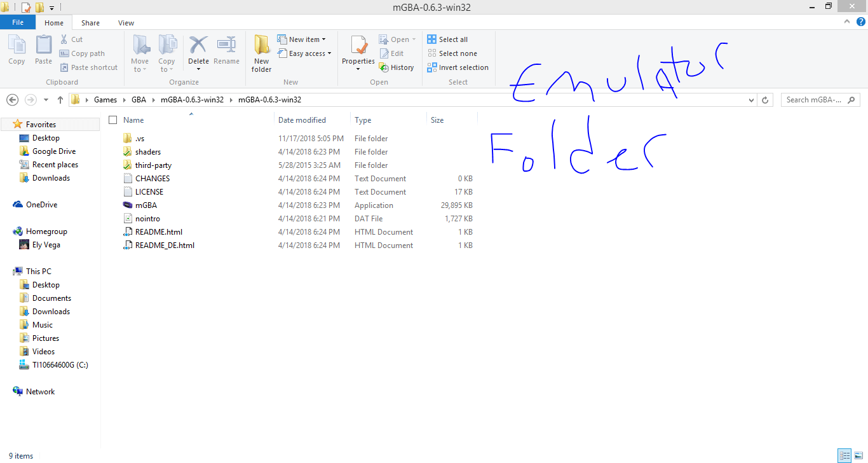Click the Cut scissors command

pyautogui.click(x=71, y=39)
